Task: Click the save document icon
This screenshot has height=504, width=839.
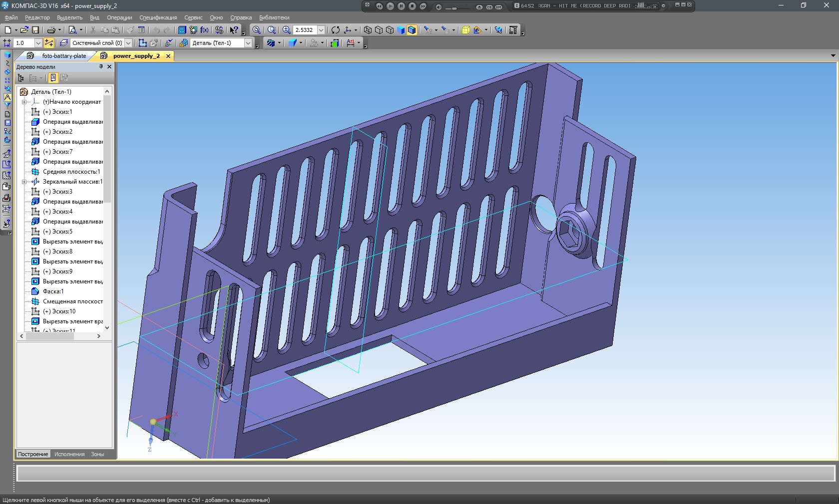Action: pos(35,30)
